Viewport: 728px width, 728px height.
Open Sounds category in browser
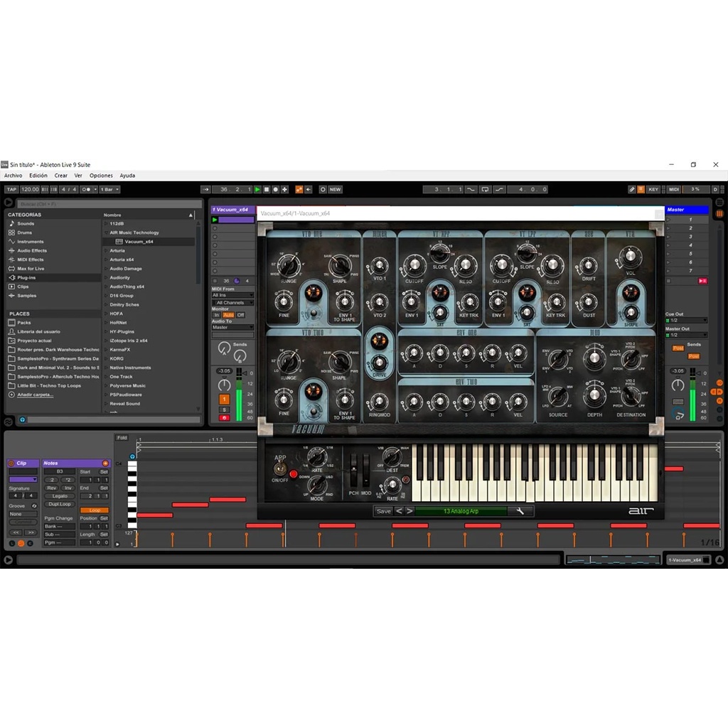pyautogui.click(x=26, y=224)
